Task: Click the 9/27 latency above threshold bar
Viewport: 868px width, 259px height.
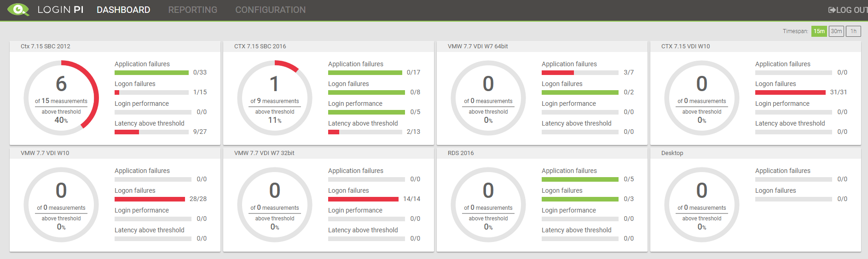Action: [151, 132]
